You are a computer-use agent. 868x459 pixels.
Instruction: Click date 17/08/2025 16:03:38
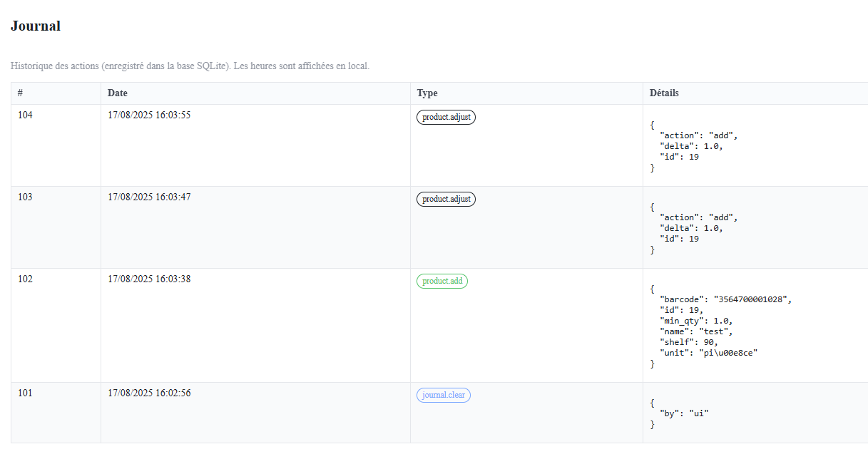tap(149, 279)
